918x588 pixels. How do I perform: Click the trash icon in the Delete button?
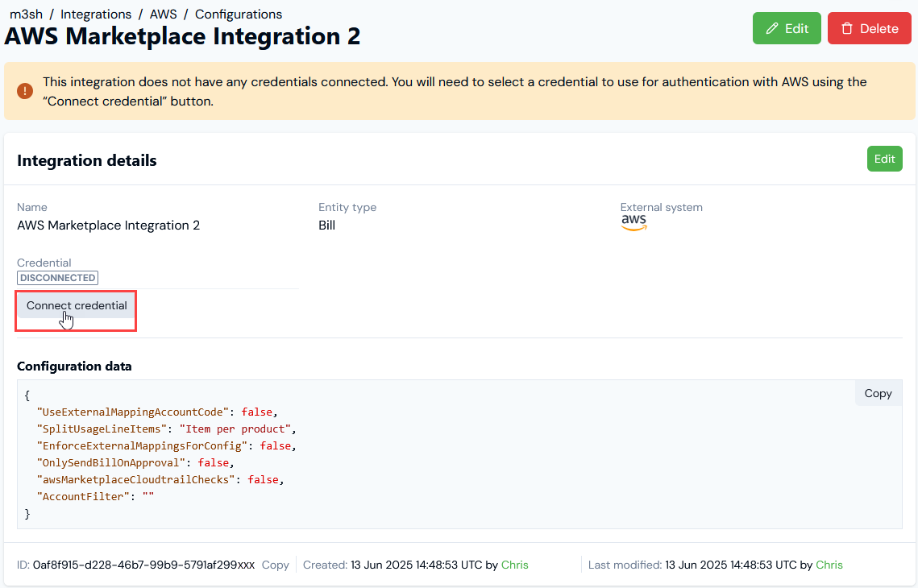pyautogui.click(x=846, y=29)
